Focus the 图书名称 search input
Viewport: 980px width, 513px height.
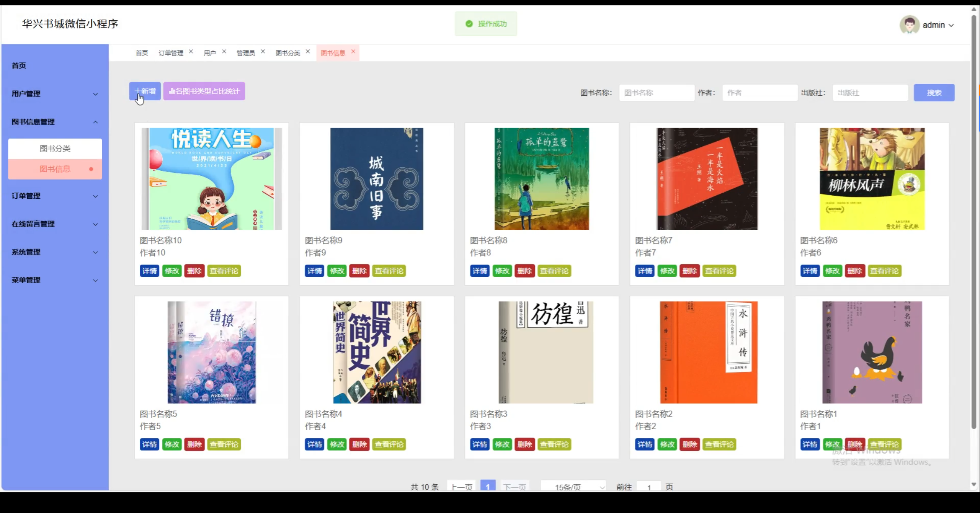click(657, 93)
